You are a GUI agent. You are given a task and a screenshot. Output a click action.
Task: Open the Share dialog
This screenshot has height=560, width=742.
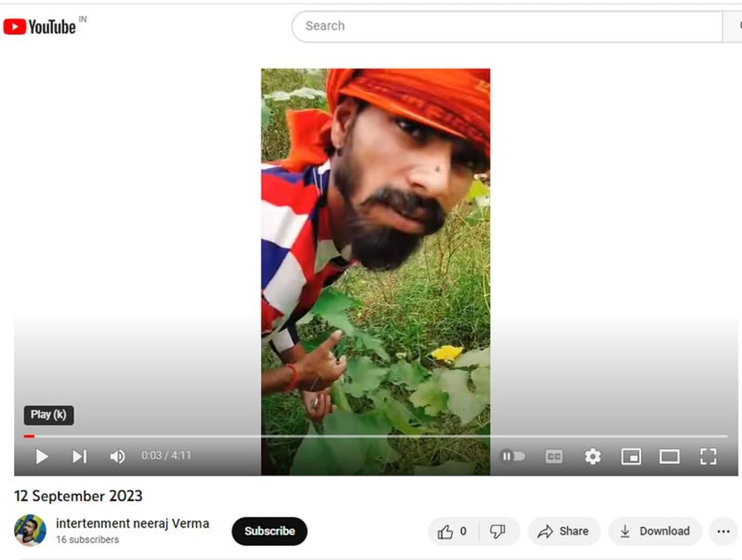(x=563, y=532)
